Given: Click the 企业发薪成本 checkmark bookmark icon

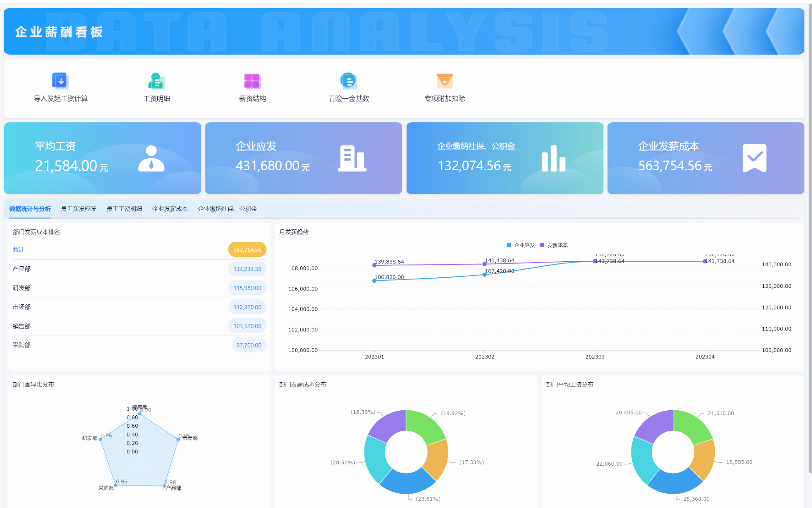Looking at the screenshot, I should tap(754, 158).
